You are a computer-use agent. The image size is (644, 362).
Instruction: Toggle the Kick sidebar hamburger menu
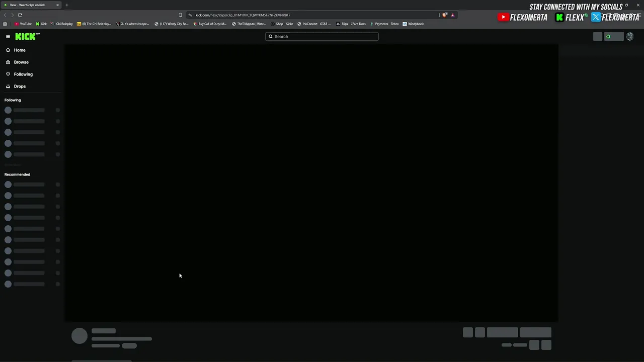coord(8,37)
